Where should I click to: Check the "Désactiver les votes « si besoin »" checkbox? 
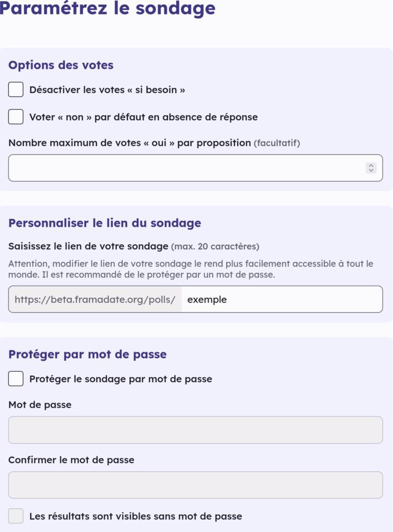pos(15,89)
